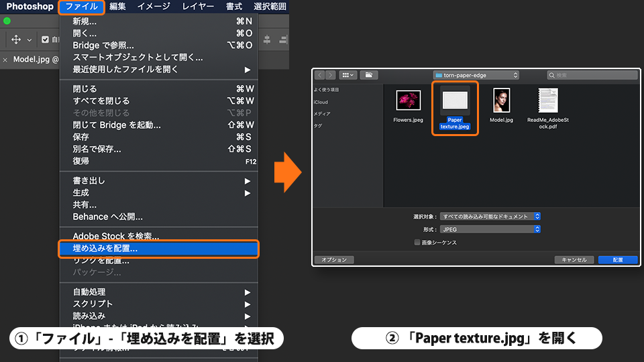Go back in the file dialog
This screenshot has height=362, width=644.
click(x=319, y=75)
